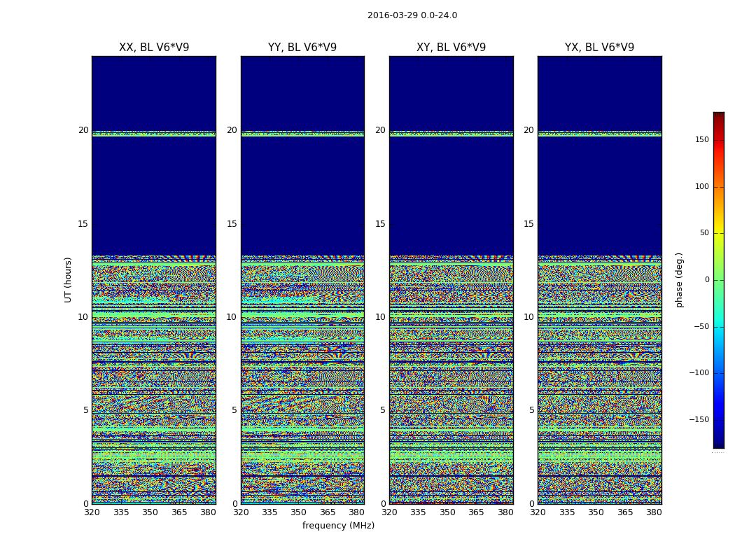Click the '350' frequency tick under XX panel
The image size is (735, 560).
click(x=150, y=512)
